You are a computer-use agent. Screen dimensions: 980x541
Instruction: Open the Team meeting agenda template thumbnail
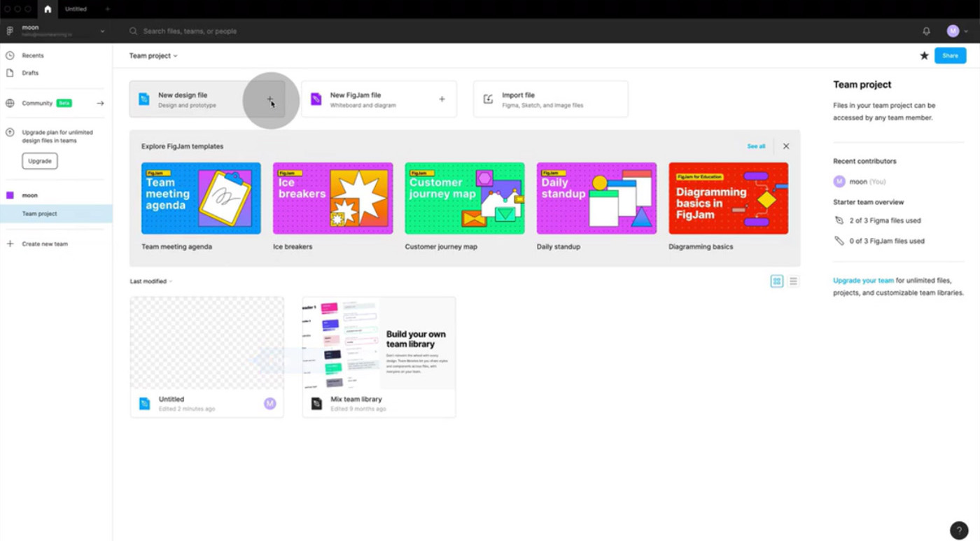[x=201, y=198]
